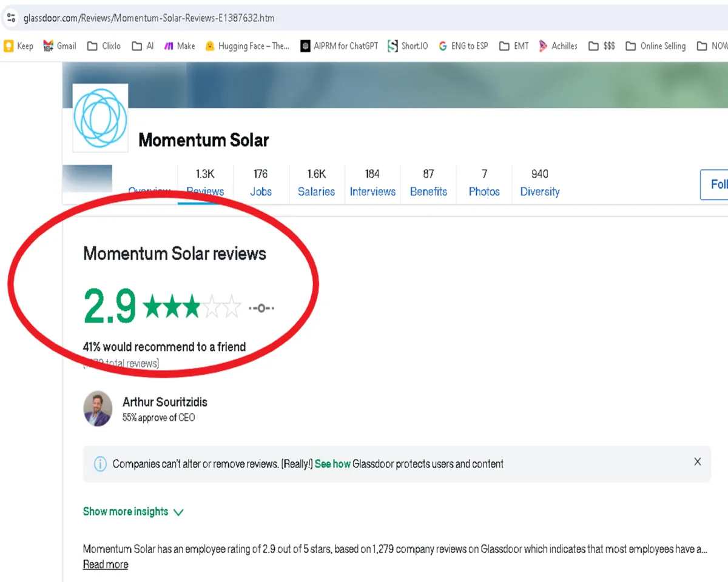Switch to the Reviews tab
Screen dimensions: 728x582
205,182
